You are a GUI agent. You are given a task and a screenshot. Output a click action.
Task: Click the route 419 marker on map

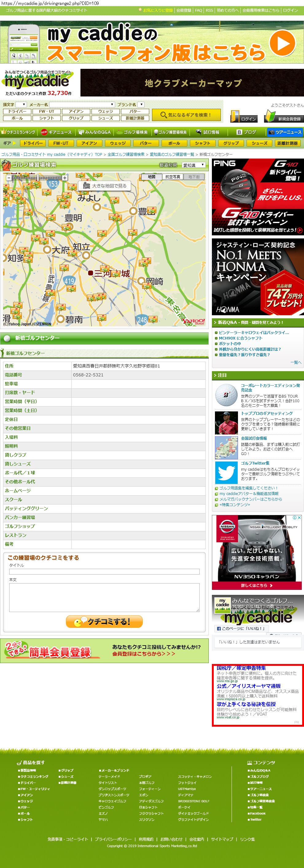[x=69, y=281]
